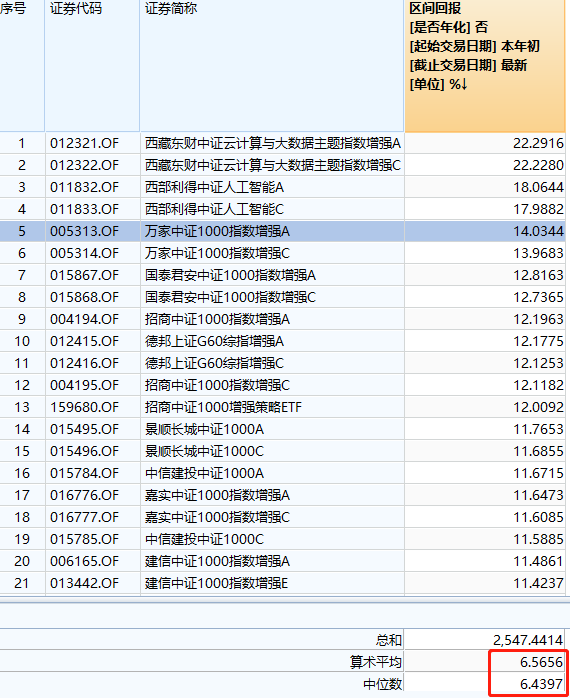
Task: Click the 总和 value 2,547.4414
Action: [x=528, y=640]
